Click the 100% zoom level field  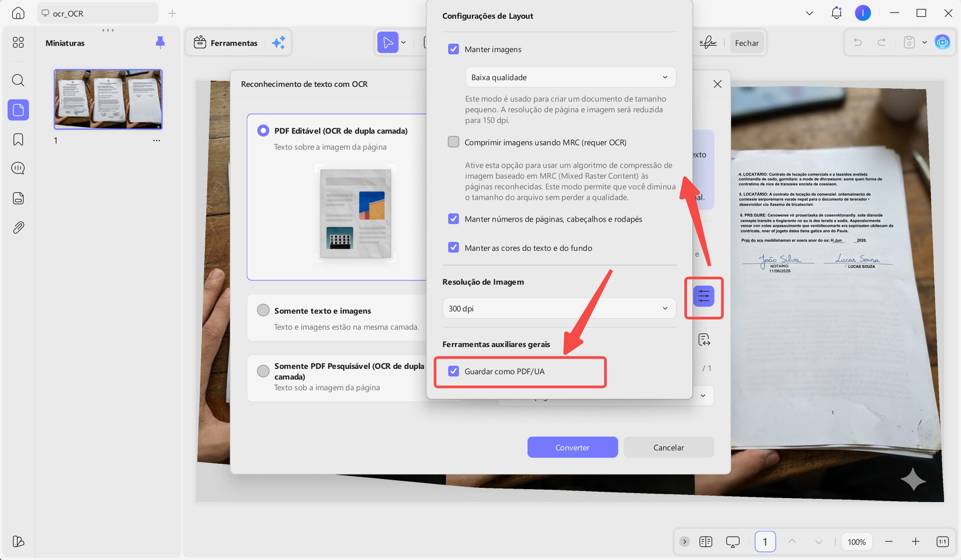coord(856,542)
